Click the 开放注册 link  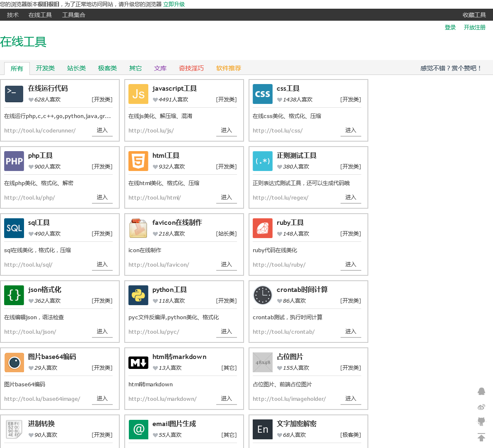[474, 27]
